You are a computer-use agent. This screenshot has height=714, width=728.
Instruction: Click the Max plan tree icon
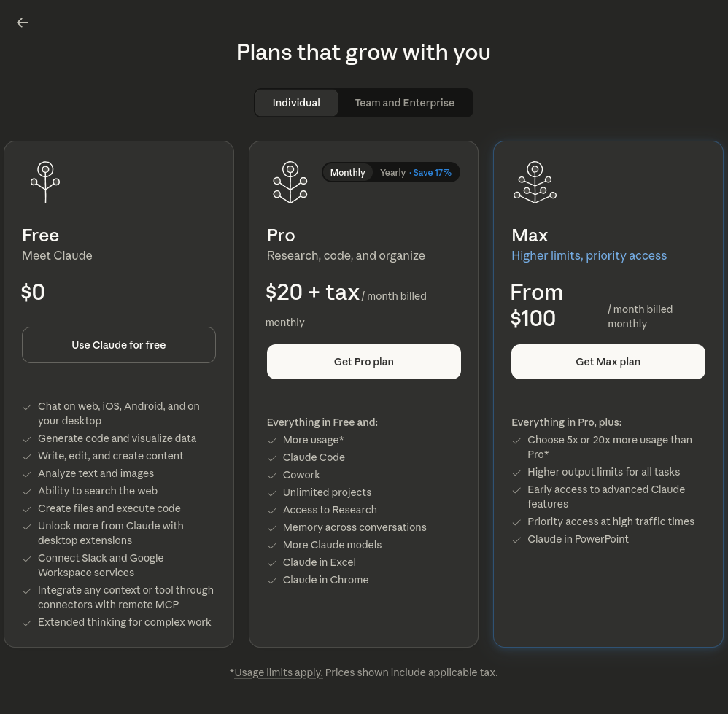(x=535, y=182)
